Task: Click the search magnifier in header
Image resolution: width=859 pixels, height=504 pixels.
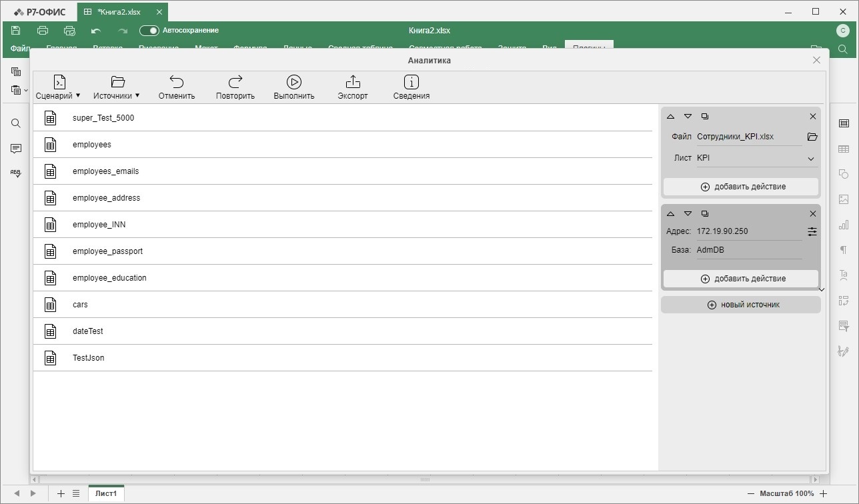Action: point(842,49)
